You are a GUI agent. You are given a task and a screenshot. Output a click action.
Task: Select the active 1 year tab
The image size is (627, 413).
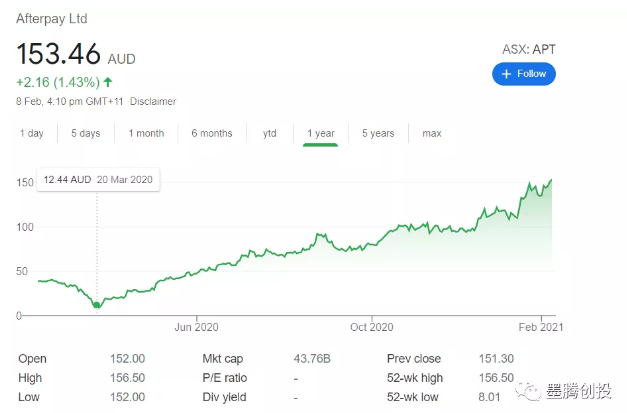[x=321, y=133]
